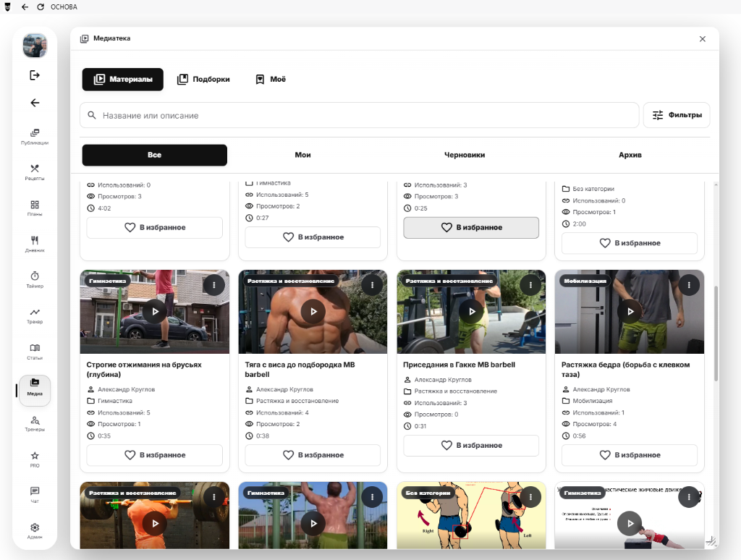Select the Все filter tab
The height and width of the screenshot is (560, 741).
[155, 155]
